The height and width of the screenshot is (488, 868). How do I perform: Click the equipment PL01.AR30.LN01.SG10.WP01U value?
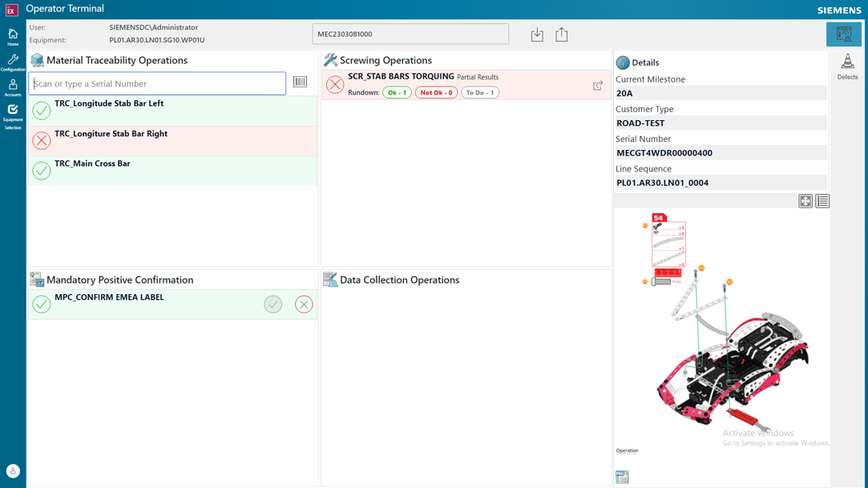(x=156, y=40)
